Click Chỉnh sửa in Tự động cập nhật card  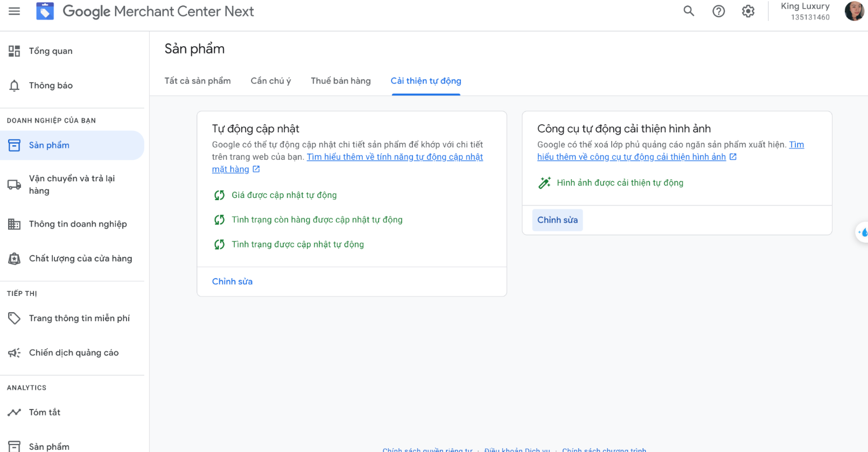(x=232, y=281)
